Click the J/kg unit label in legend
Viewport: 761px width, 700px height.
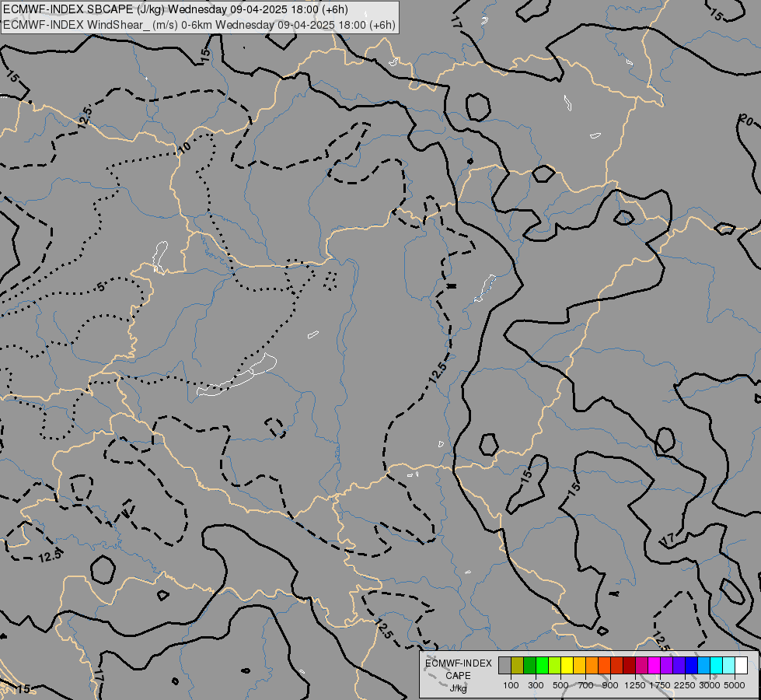click(458, 688)
